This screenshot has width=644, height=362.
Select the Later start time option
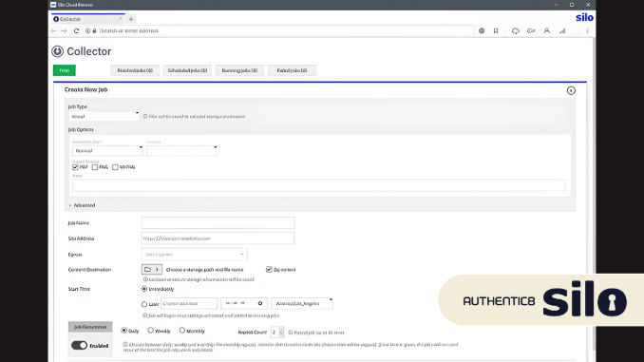[x=144, y=304]
